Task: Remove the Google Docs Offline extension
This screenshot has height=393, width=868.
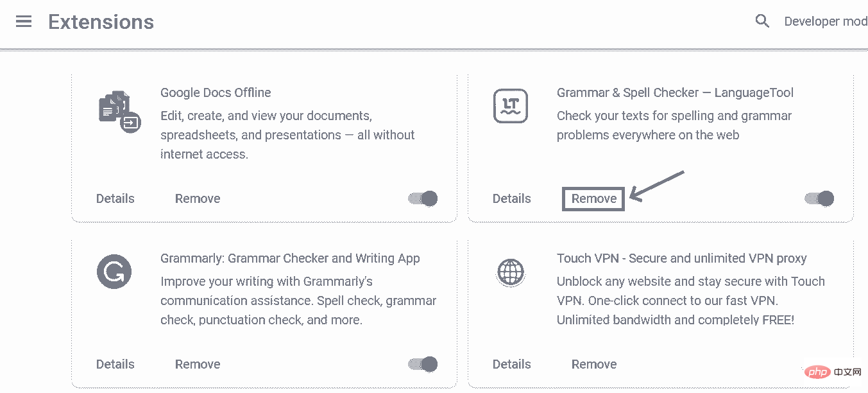Action: coord(198,198)
